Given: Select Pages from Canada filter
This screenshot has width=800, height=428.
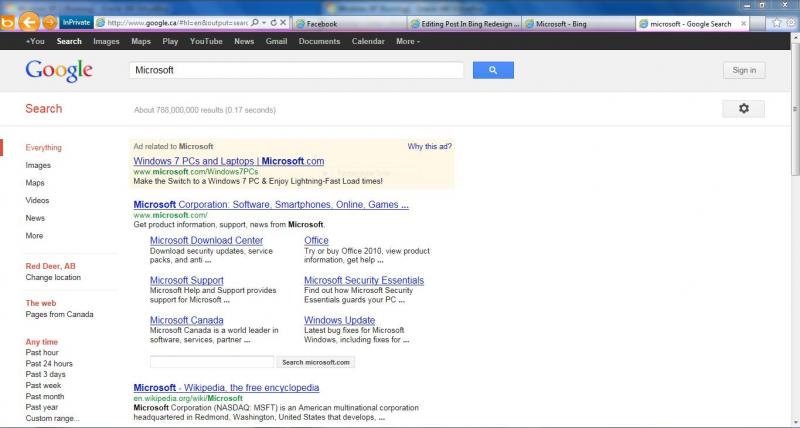Looking at the screenshot, I should click(x=59, y=314).
